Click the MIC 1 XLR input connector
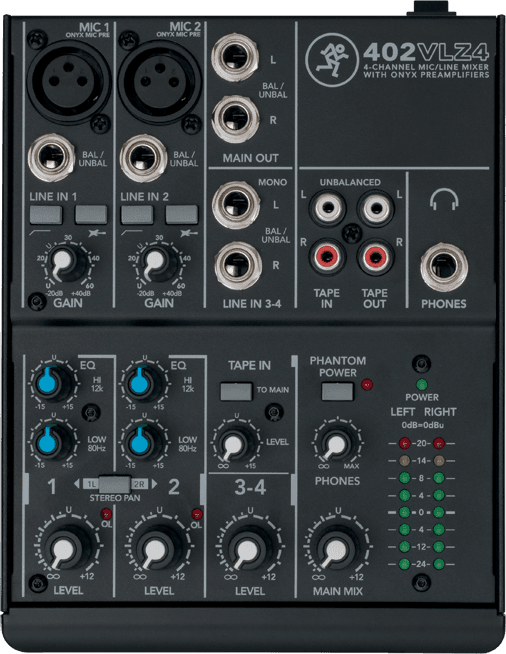 pos(69,80)
